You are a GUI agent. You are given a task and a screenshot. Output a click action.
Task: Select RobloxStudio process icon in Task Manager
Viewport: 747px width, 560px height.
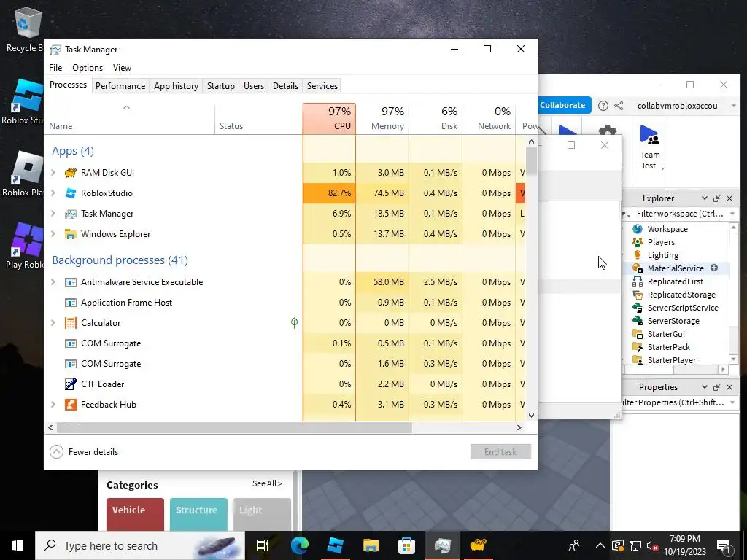click(71, 192)
